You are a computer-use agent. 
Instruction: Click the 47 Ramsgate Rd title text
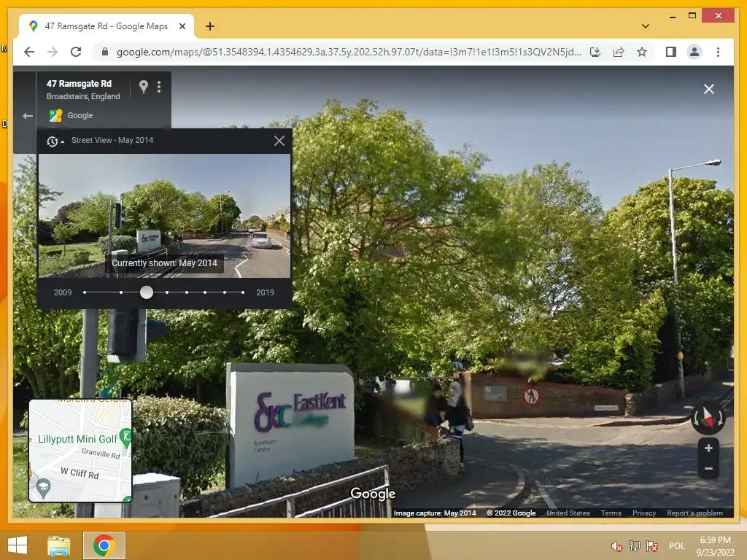[x=79, y=84]
